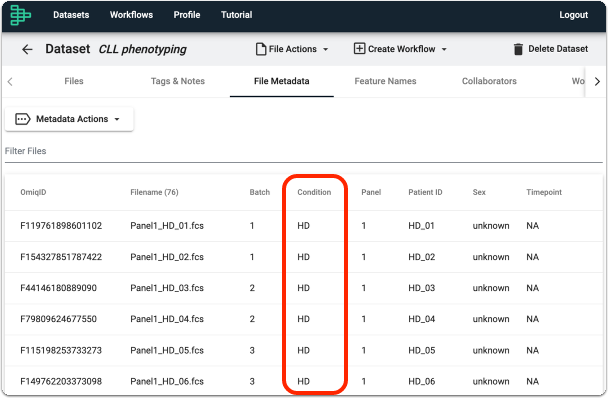Click the Filter Files input field
This screenshot has height=398, width=608.
(304, 151)
